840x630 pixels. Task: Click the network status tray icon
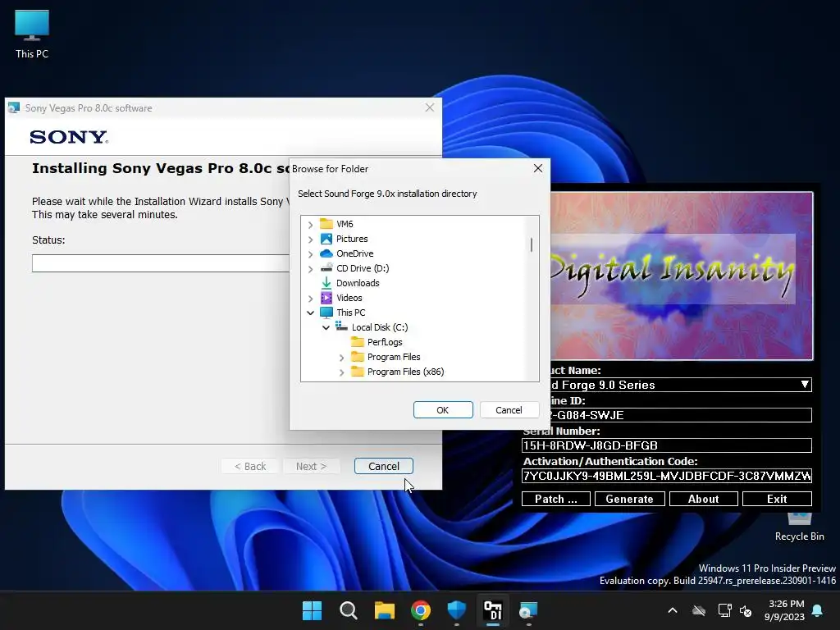[x=724, y=610]
